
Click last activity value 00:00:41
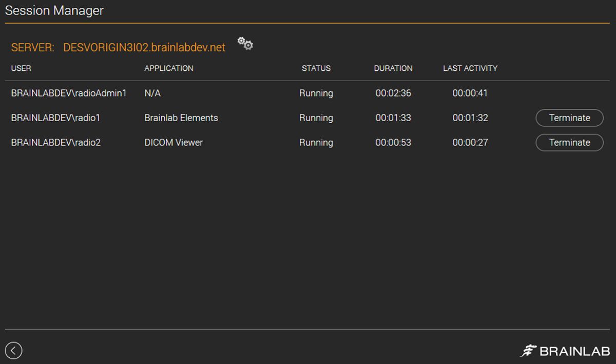click(470, 93)
